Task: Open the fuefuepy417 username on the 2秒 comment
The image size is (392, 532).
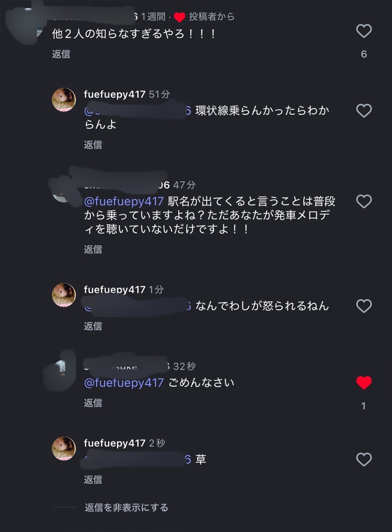Action: (114, 443)
